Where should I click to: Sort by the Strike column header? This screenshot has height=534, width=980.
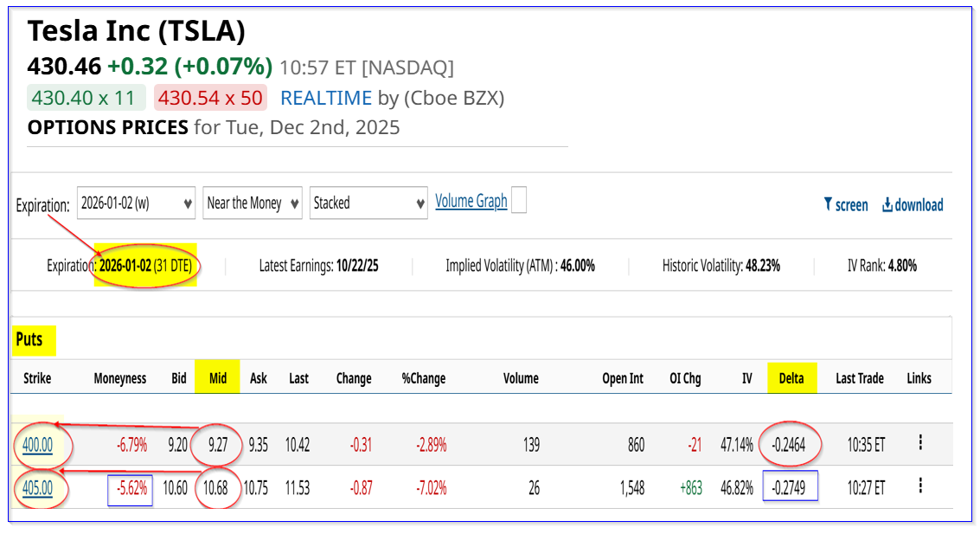click(x=35, y=378)
